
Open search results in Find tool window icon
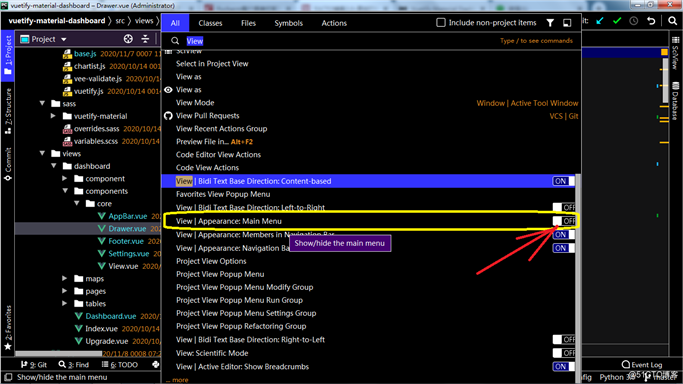567,23
